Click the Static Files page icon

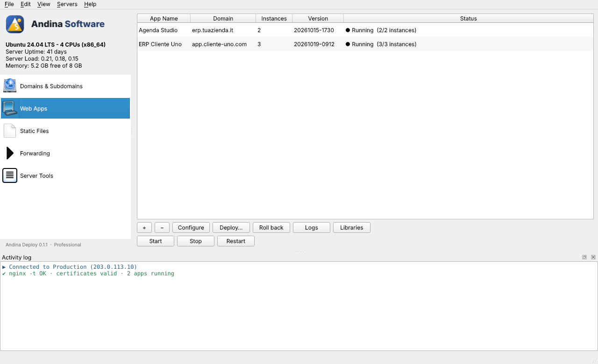point(10,131)
